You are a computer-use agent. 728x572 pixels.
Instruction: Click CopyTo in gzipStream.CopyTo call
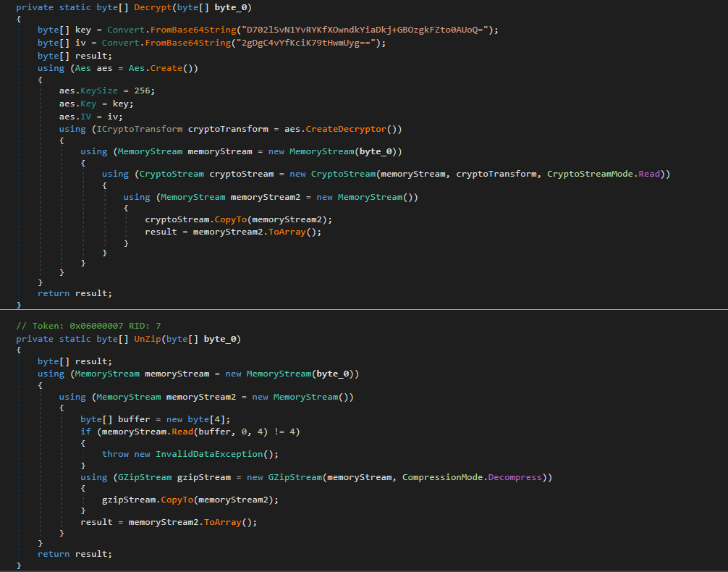pos(179,500)
